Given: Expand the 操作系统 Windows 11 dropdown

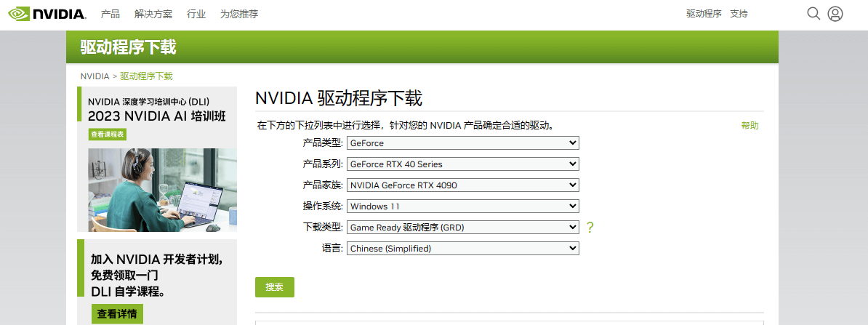Looking at the screenshot, I should pyautogui.click(x=463, y=206).
